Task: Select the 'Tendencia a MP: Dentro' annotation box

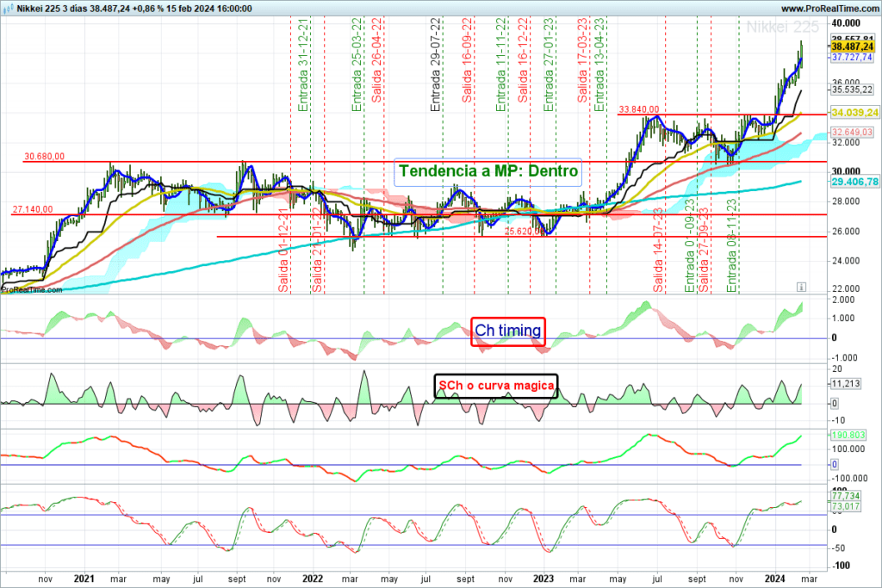Action: click(x=488, y=171)
